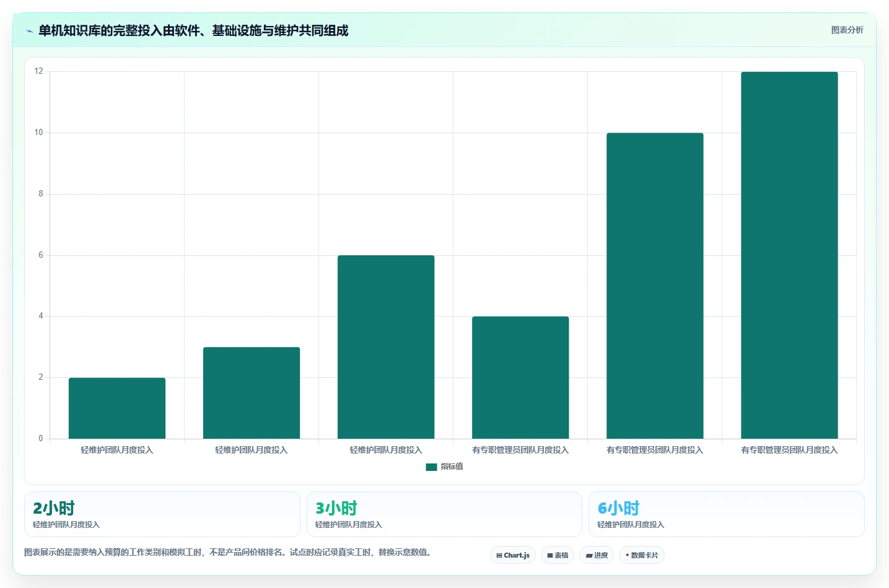Click the chart bar reaching value 2
The width and height of the screenshot is (889, 588).
click(x=117, y=408)
